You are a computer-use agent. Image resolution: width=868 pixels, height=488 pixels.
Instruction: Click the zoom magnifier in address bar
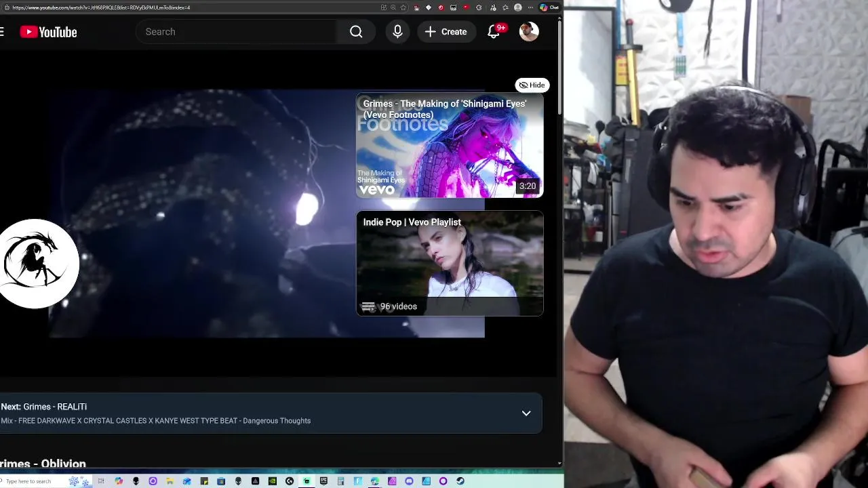(393, 7)
